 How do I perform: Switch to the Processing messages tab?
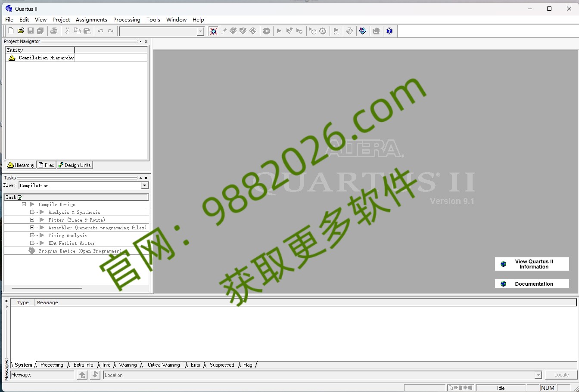coord(52,365)
